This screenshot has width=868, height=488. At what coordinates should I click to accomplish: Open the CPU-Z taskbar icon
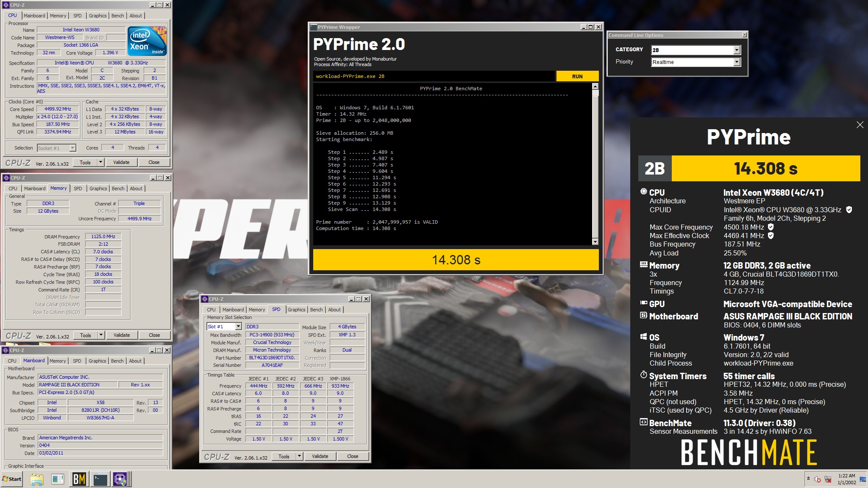tap(120, 479)
